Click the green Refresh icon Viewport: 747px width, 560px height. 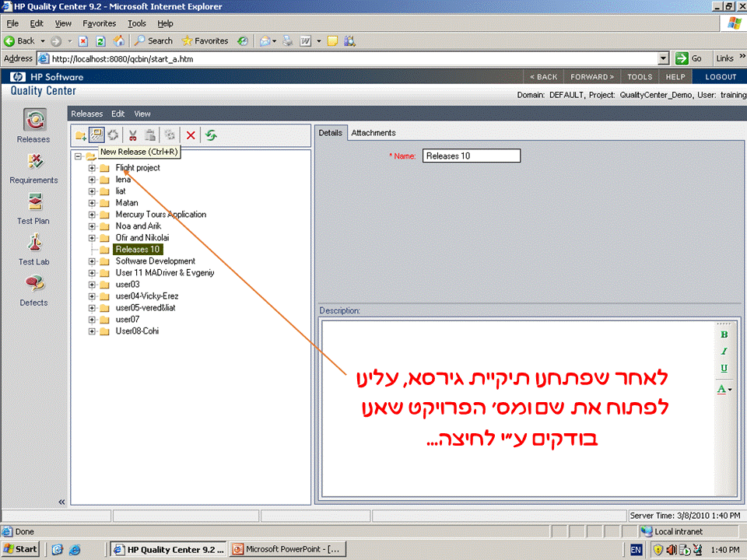click(x=211, y=135)
